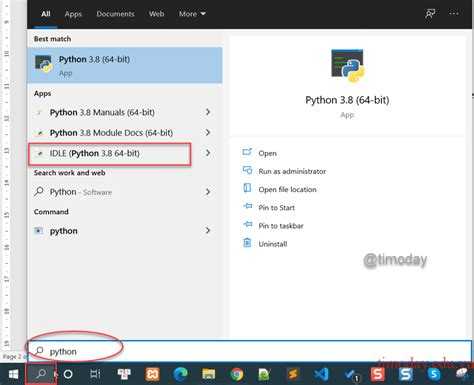This screenshot has width=474, height=385.
Task: Click the large Python 3.8 app icon in preview
Action: point(347,66)
